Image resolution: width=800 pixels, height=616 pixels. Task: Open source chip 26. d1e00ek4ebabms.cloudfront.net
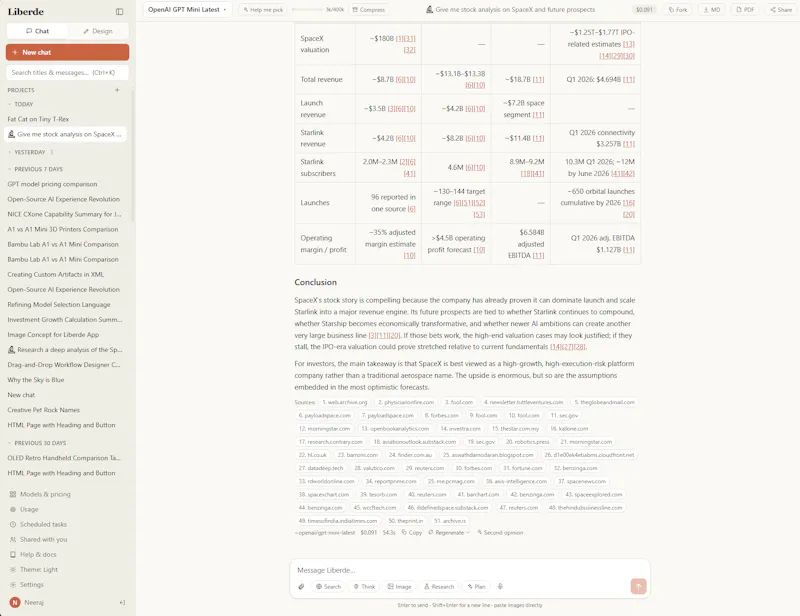click(x=589, y=455)
